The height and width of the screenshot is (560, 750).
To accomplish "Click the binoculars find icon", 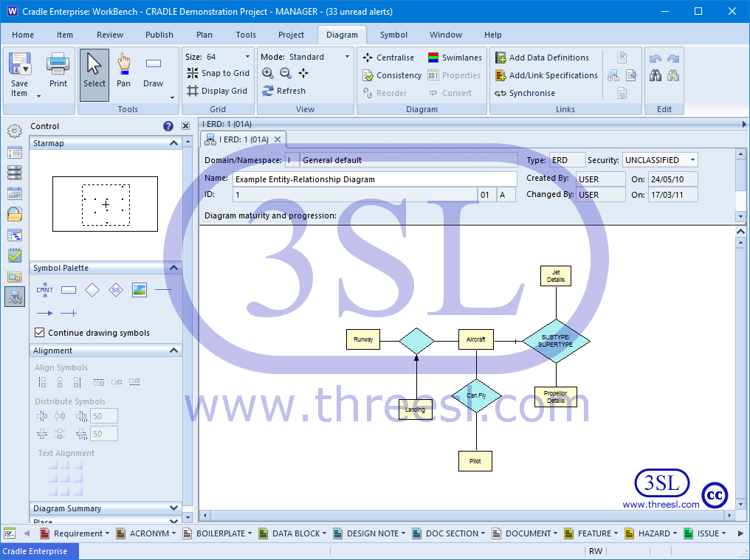I will coord(656,75).
